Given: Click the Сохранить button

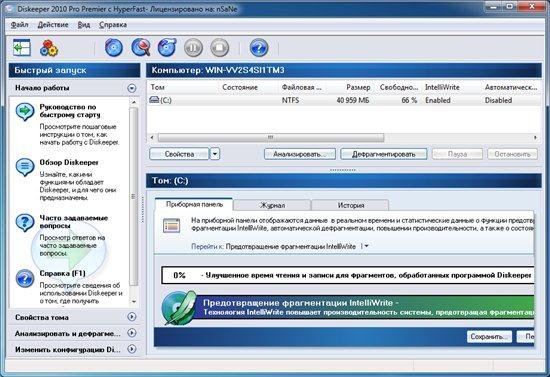Looking at the screenshot, I should (489, 336).
